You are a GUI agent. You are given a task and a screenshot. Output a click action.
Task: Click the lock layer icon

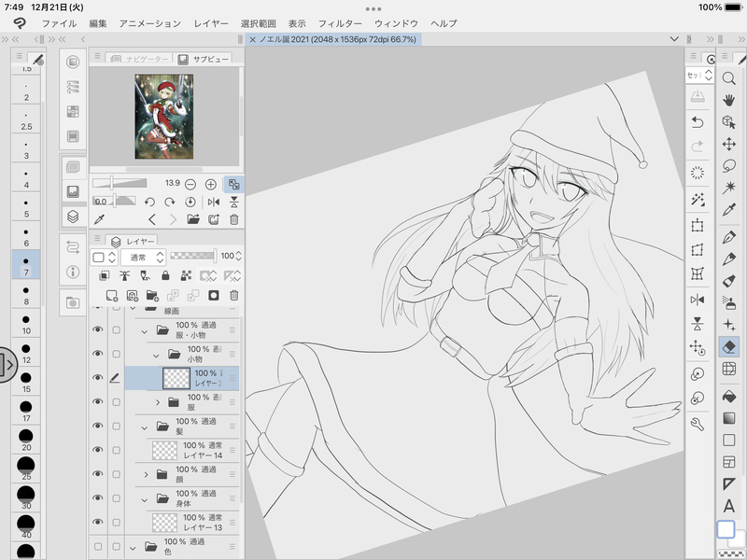pyautogui.click(x=166, y=275)
